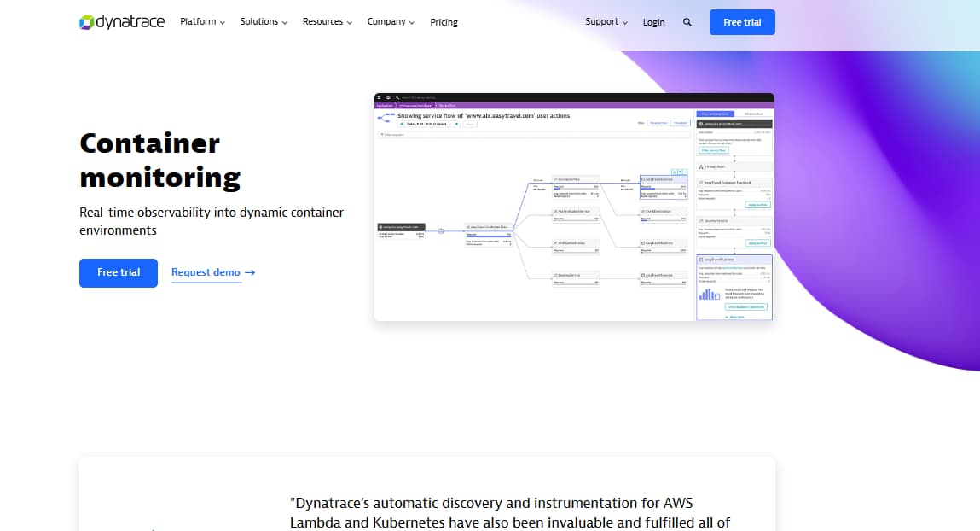Viewport: 980px width, 531px height.
Task: Expand the Solutions menu
Action: tap(264, 22)
